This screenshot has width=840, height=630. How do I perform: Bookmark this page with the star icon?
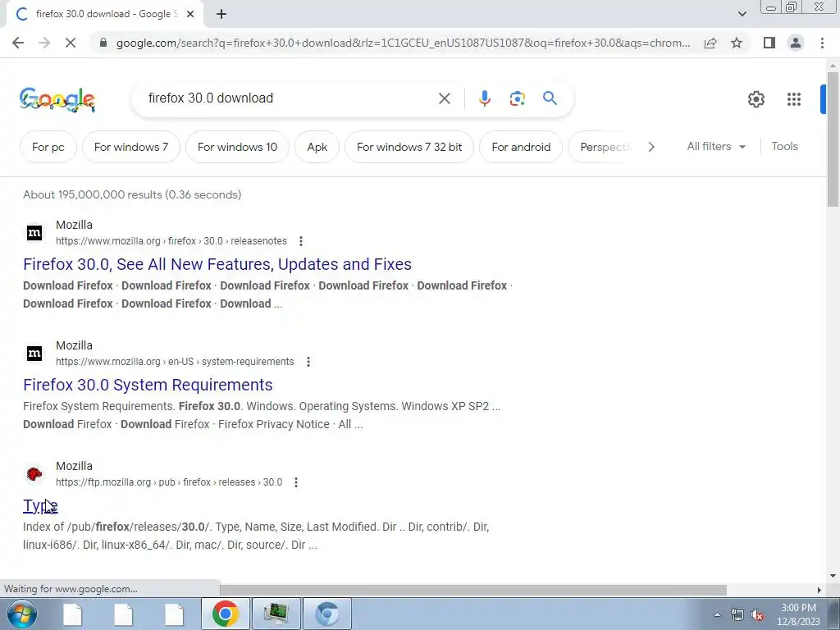point(737,43)
